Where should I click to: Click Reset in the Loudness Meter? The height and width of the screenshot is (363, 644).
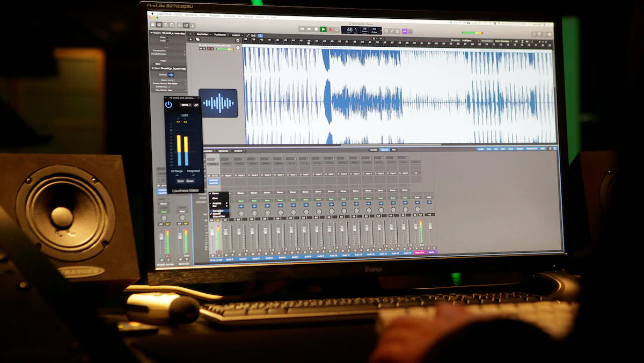click(190, 181)
